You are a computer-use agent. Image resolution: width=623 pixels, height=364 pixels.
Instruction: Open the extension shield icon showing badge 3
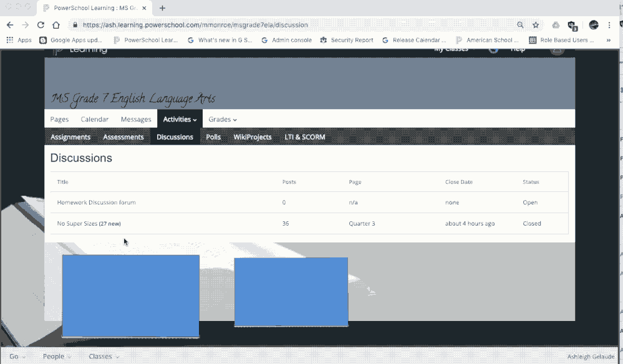tap(572, 25)
